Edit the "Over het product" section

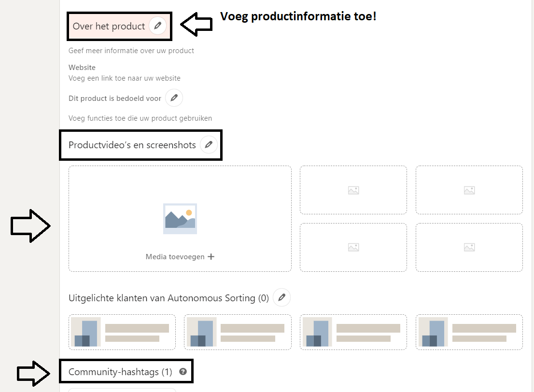[159, 27]
